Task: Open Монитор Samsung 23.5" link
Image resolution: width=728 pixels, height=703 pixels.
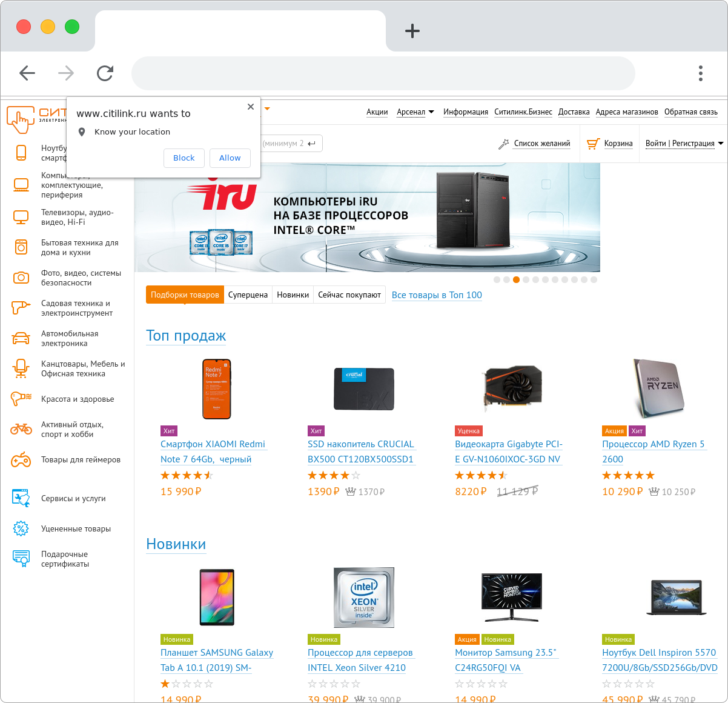Action: tap(506, 660)
